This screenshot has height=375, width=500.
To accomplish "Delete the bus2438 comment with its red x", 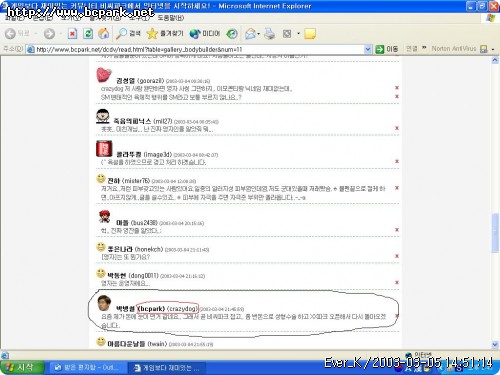I will tap(397, 230).
